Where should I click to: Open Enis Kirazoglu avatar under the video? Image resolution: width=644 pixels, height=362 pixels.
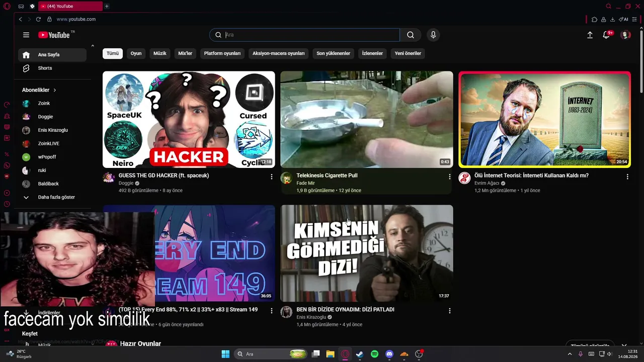click(286, 312)
